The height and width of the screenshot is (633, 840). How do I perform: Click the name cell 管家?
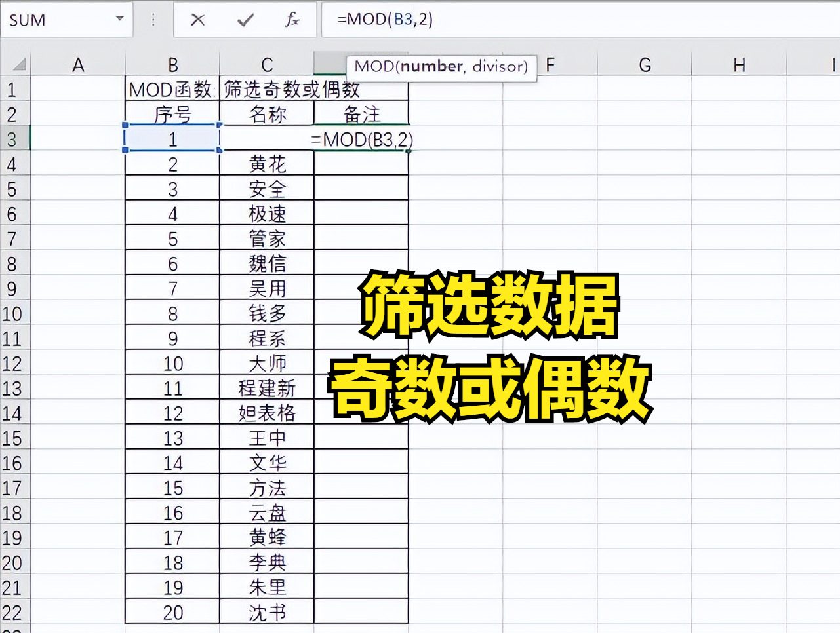coord(267,239)
